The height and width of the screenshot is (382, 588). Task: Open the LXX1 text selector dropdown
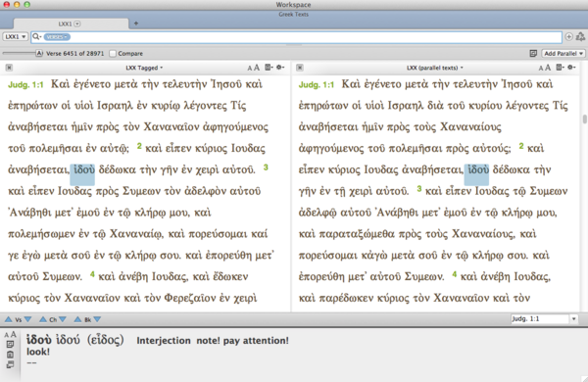pos(15,37)
